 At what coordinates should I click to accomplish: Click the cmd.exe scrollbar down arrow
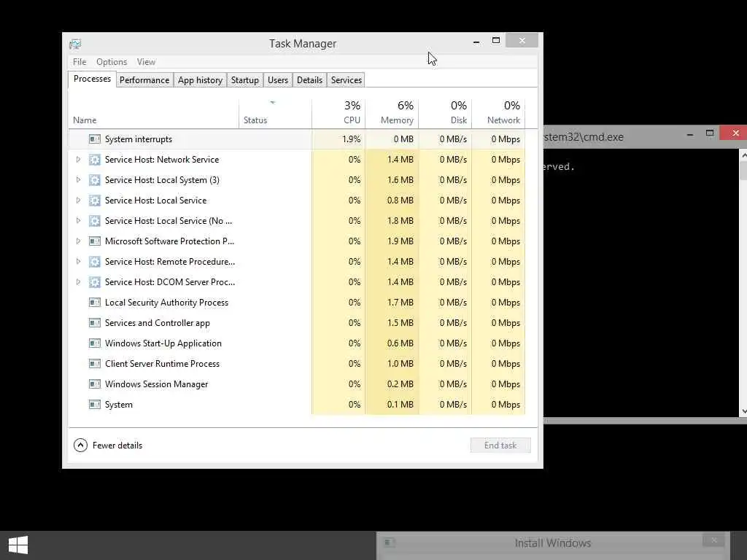743,411
